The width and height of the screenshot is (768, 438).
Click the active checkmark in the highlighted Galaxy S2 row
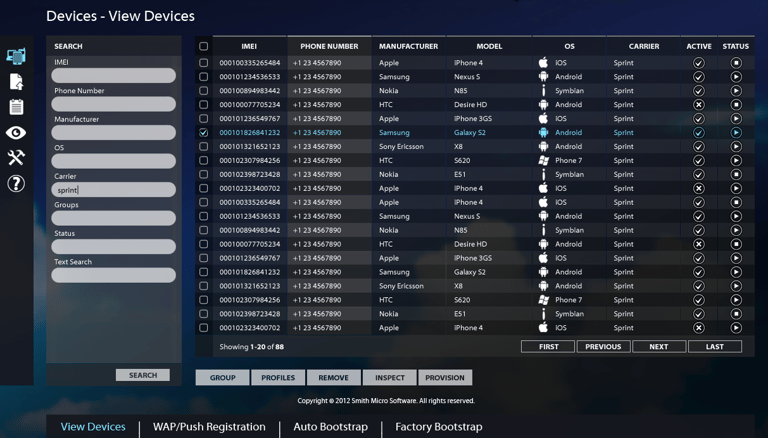coord(698,133)
